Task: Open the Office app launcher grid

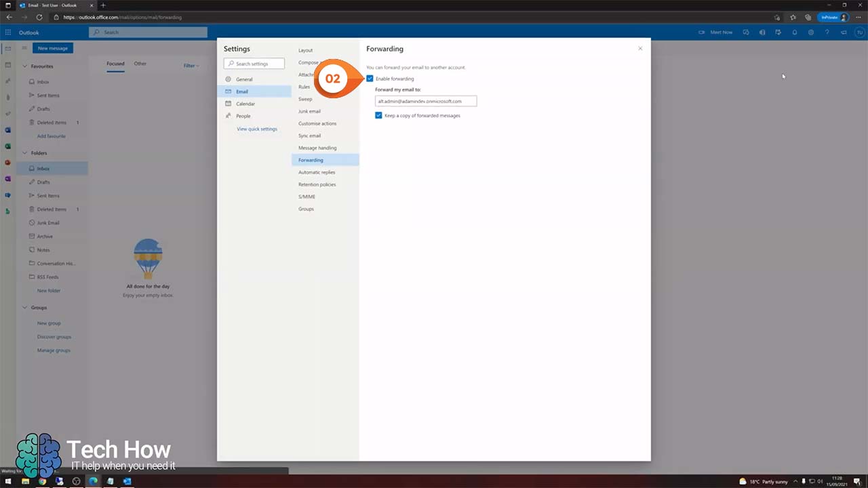Action: coord(8,33)
